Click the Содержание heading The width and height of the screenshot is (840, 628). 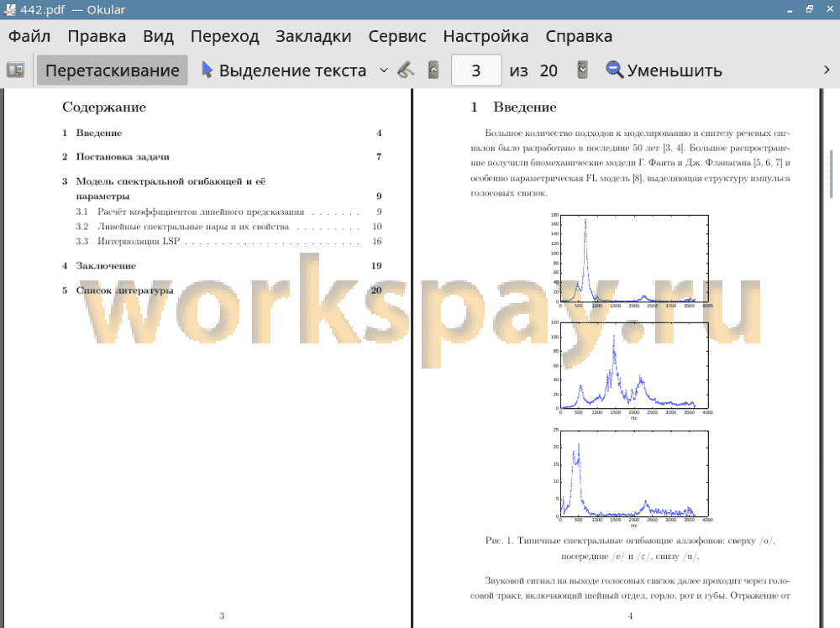click(x=104, y=107)
